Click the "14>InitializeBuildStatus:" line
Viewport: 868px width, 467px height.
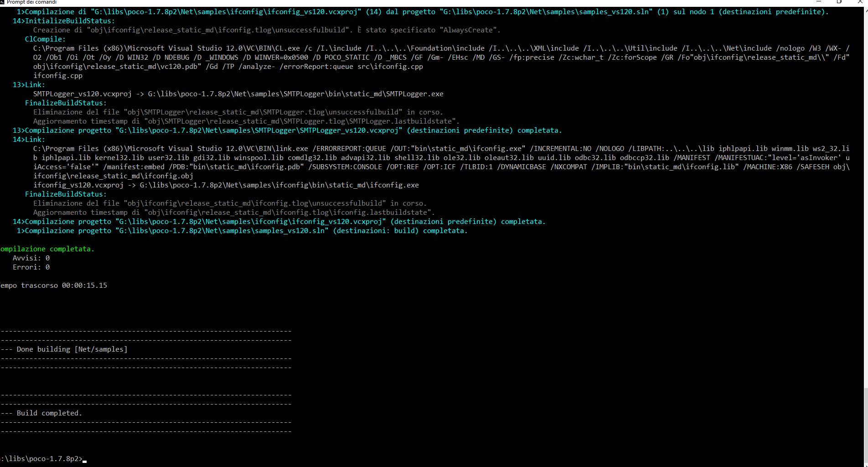click(x=64, y=21)
